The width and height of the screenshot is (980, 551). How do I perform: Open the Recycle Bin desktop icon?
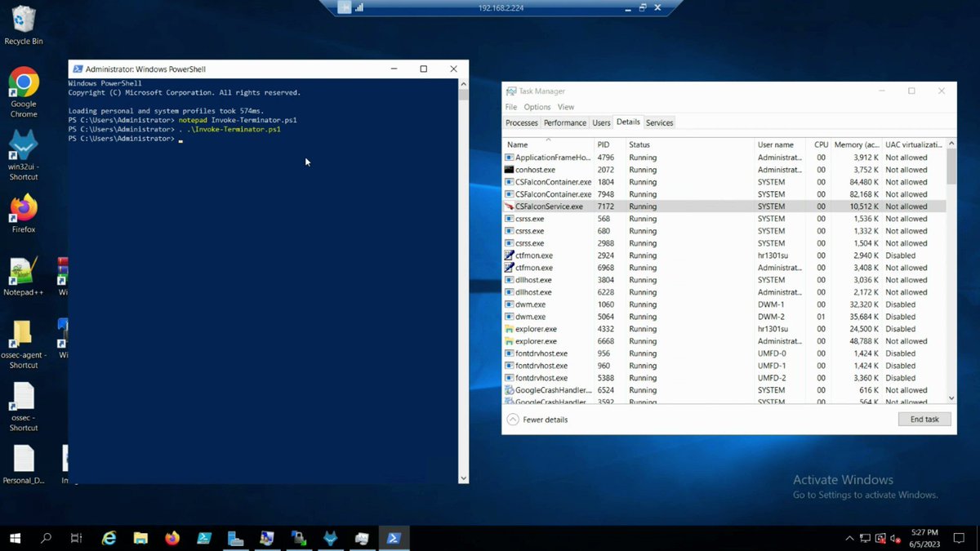coord(24,24)
